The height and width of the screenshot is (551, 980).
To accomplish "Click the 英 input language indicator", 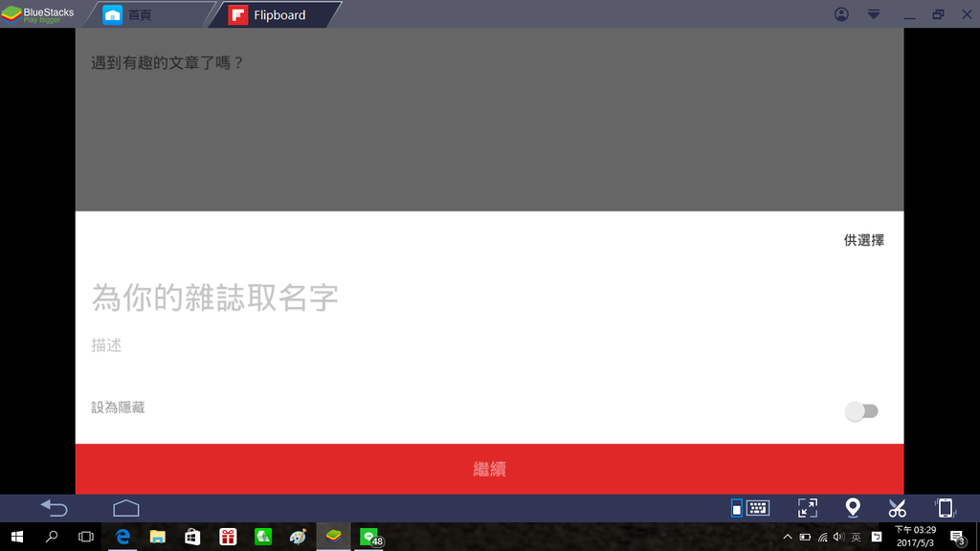I will point(857,537).
